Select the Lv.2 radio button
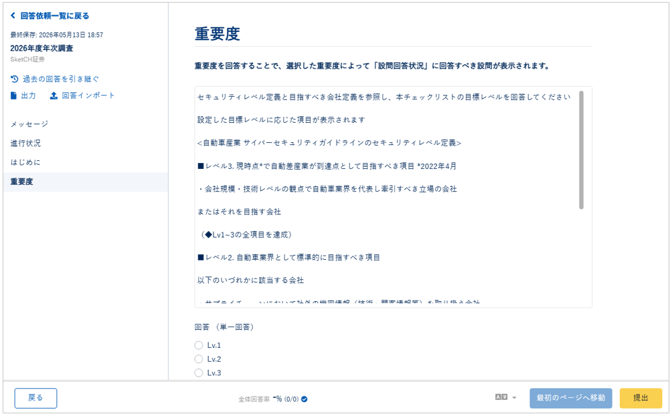 (x=198, y=359)
